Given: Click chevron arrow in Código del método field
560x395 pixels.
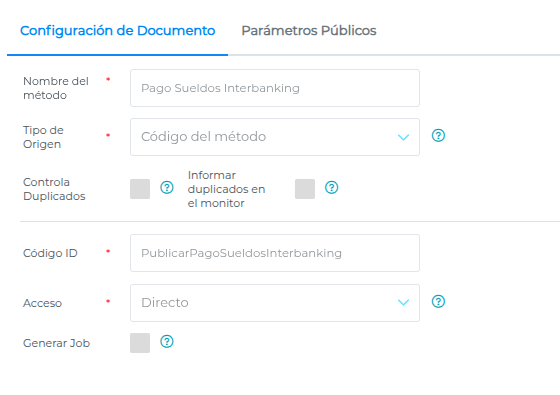Looking at the screenshot, I should 403,137.
